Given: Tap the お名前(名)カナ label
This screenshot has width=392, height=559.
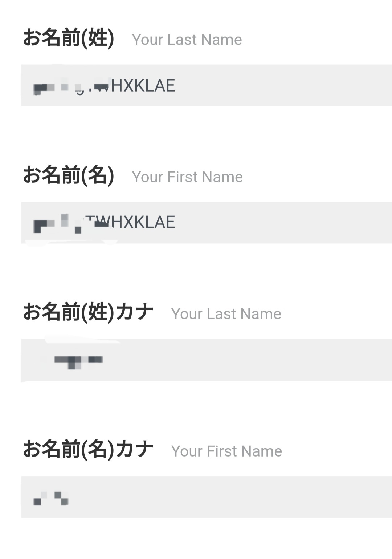Looking at the screenshot, I should [88, 450].
